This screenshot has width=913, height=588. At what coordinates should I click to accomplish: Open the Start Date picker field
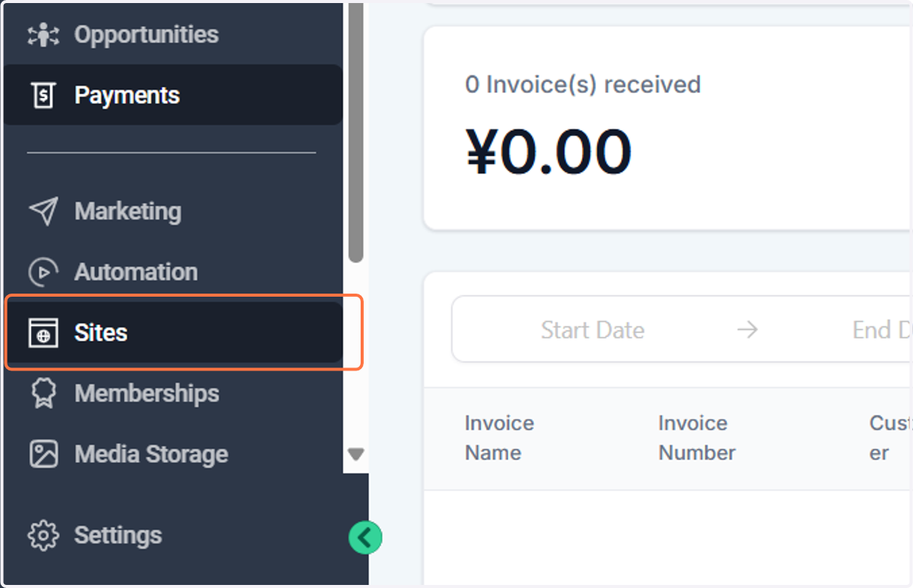point(593,330)
